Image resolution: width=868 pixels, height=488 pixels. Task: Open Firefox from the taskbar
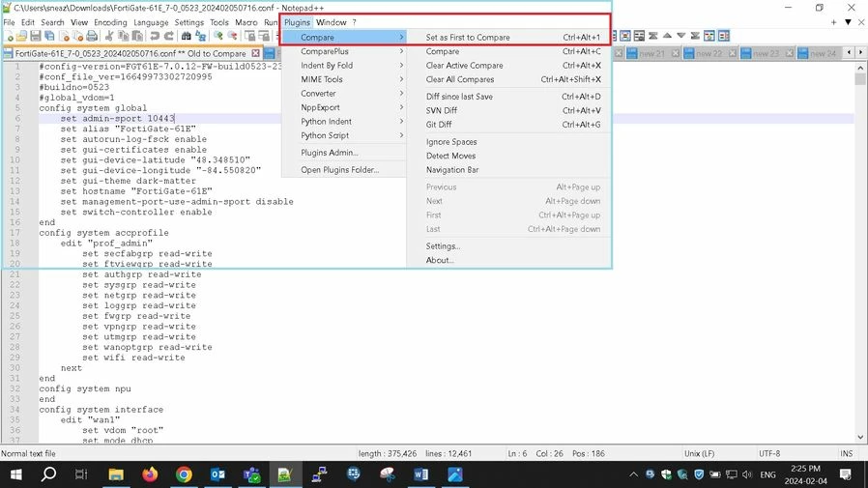tap(150, 474)
